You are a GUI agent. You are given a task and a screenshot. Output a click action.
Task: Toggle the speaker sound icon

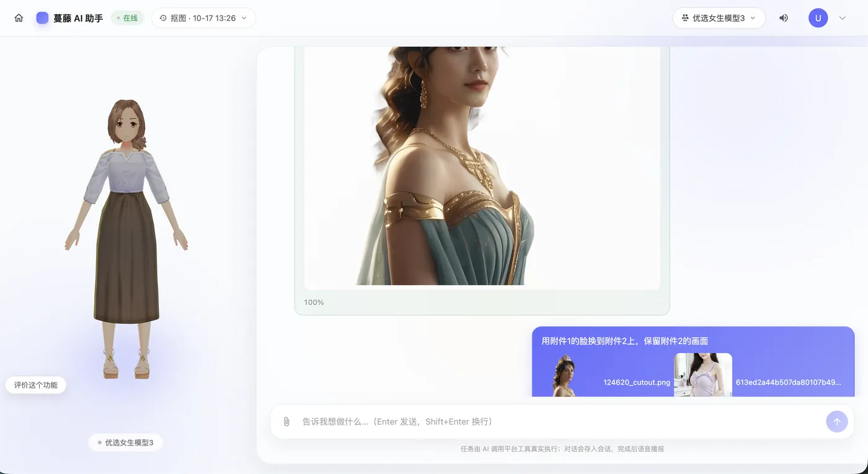(x=784, y=18)
